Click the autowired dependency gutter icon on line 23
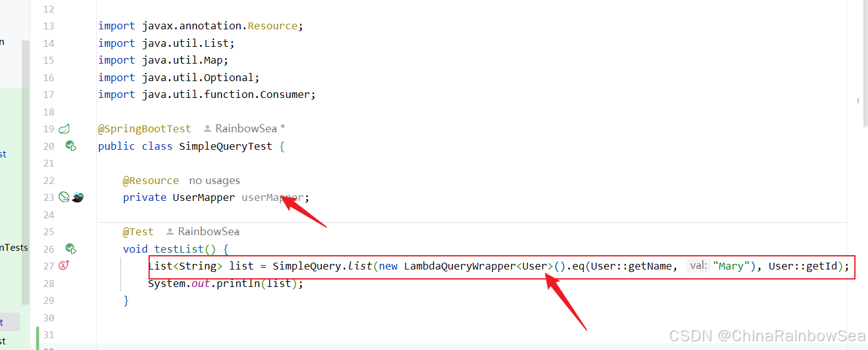868x350 pixels. [x=64, y=197]
